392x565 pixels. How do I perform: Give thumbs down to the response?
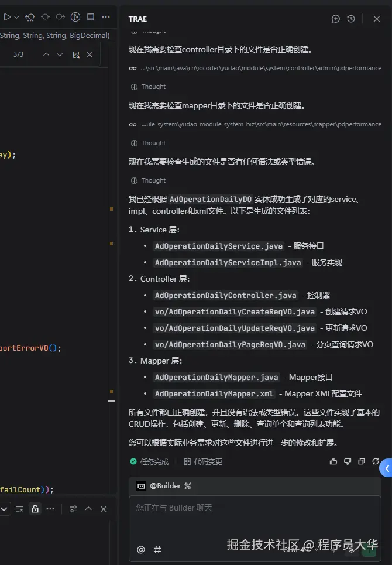(x=348, y=461)
